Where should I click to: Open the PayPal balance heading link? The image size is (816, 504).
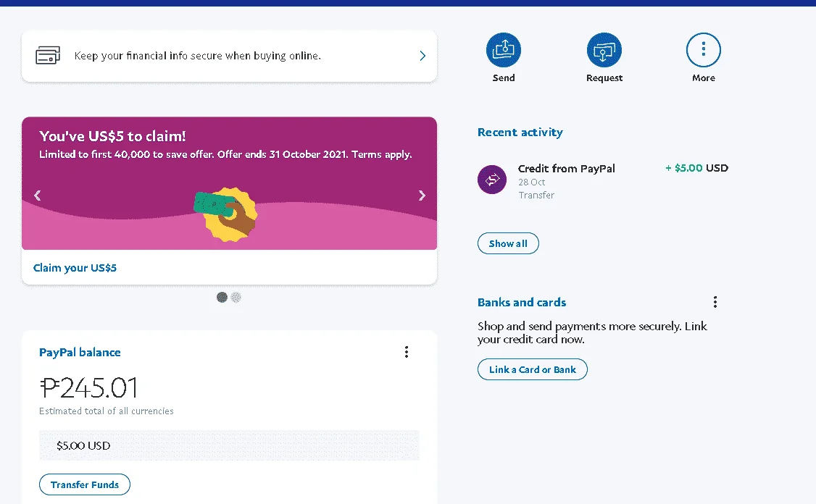(x=80, y=353)
